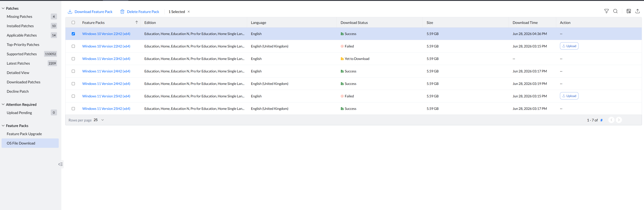Viewport: 644px width, 210px height.
Task: Click the Download Time column header
Action: coord(525,23)
